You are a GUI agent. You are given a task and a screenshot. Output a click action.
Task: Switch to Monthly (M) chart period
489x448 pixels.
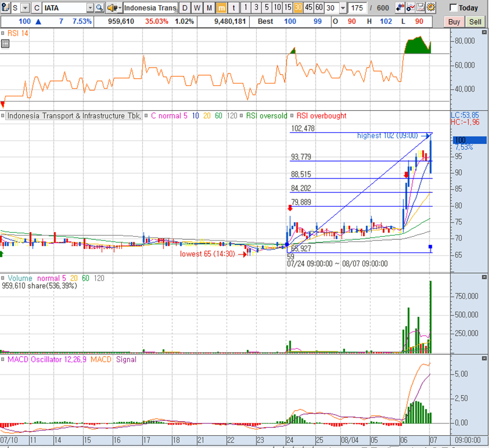click(209, 8)
